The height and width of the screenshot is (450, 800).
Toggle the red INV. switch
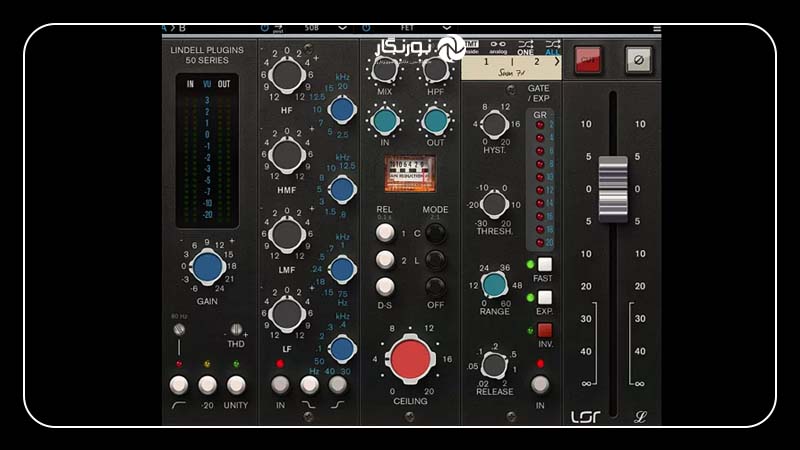click(544, 330)
